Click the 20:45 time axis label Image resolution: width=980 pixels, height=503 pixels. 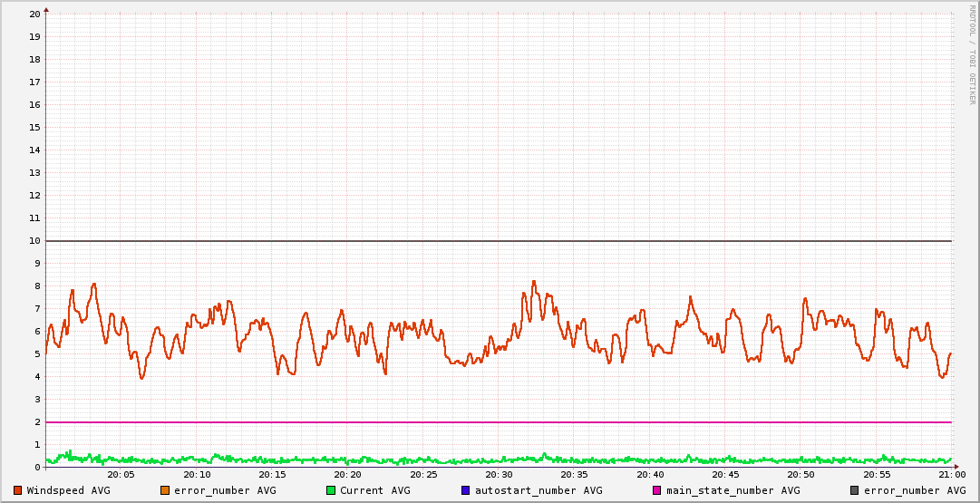click(725, 474)
